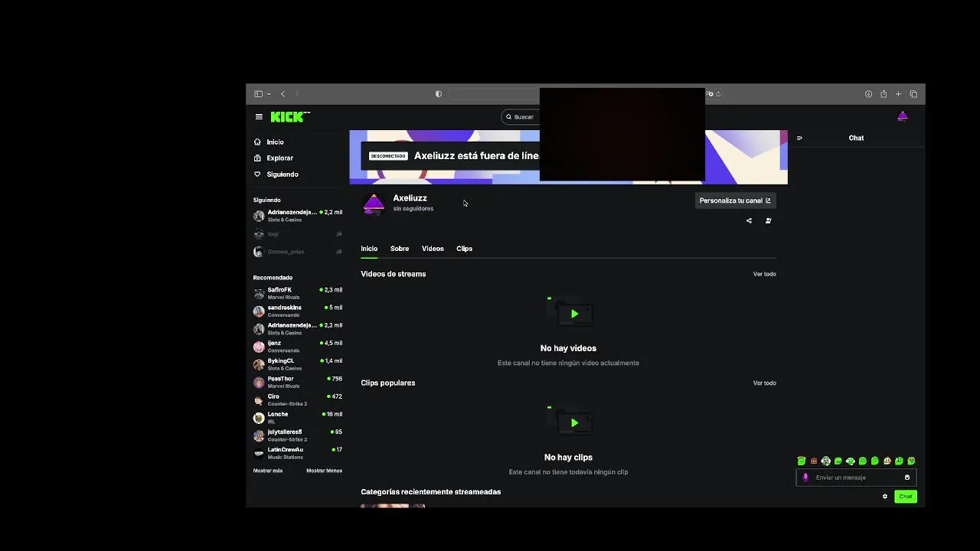Click Ver todo next to Clips populares

(x=764, y=383)
